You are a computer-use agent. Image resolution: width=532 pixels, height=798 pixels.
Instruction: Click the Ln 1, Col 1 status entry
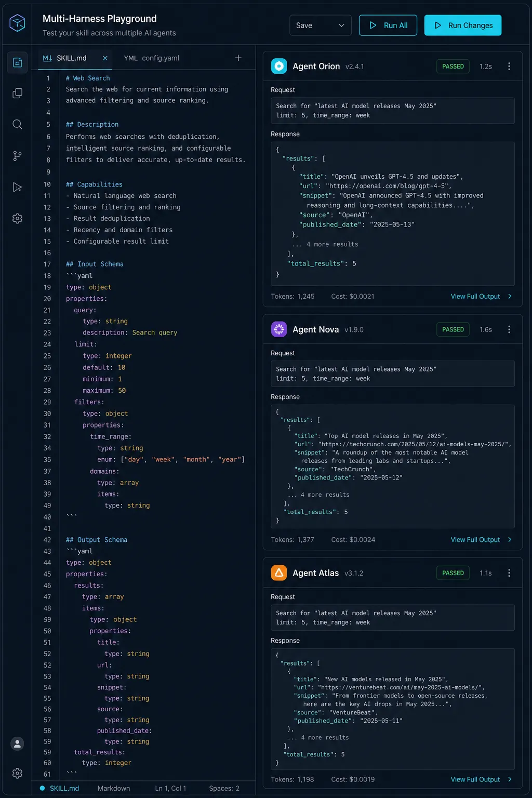pos(170,788)
